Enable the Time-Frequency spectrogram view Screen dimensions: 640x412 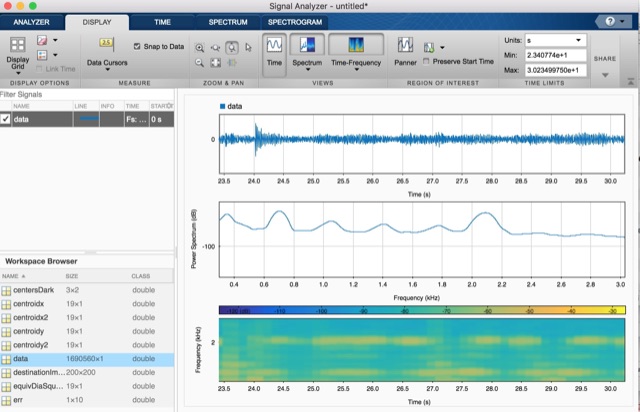356,46
